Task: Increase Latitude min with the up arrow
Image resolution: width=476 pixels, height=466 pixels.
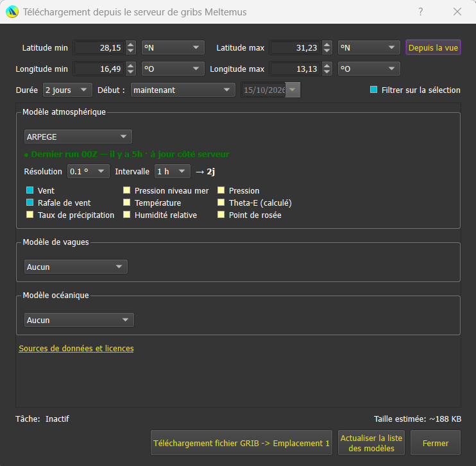Action: (130, 44)
